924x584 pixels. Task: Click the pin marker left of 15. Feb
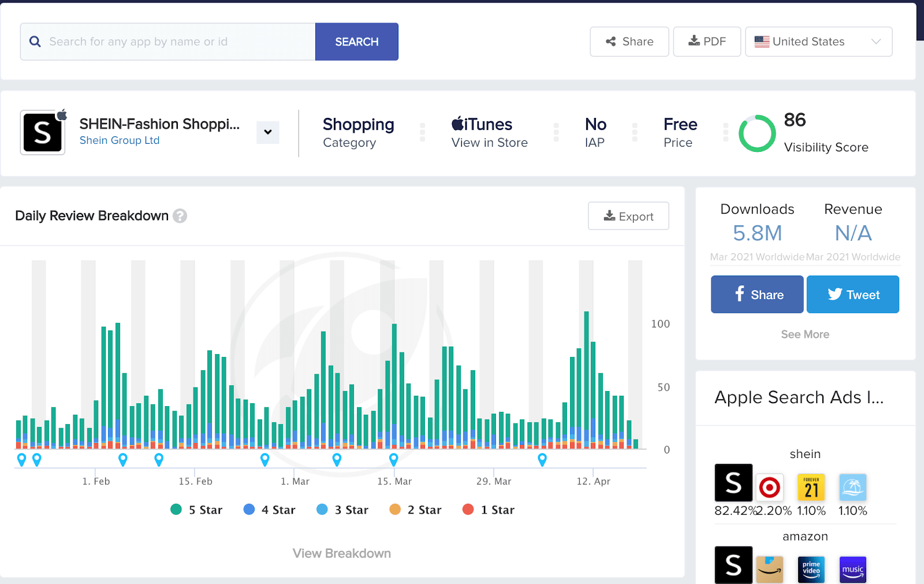pyautogui.click(x=159, y=460)
